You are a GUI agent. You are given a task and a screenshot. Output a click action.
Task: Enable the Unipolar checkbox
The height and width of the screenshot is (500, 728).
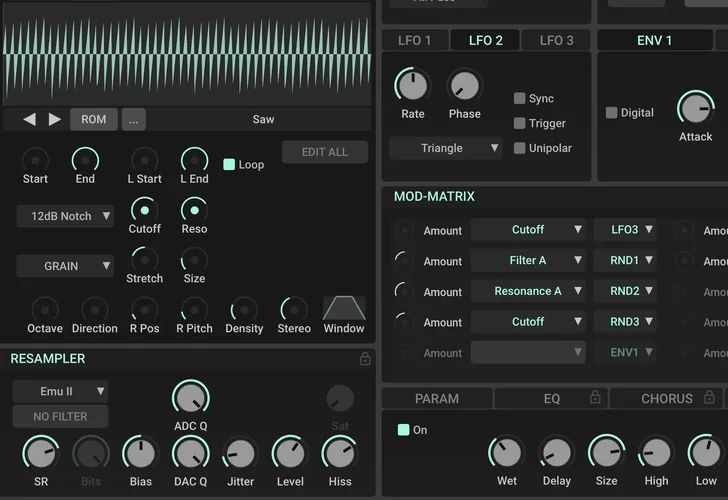520,148
